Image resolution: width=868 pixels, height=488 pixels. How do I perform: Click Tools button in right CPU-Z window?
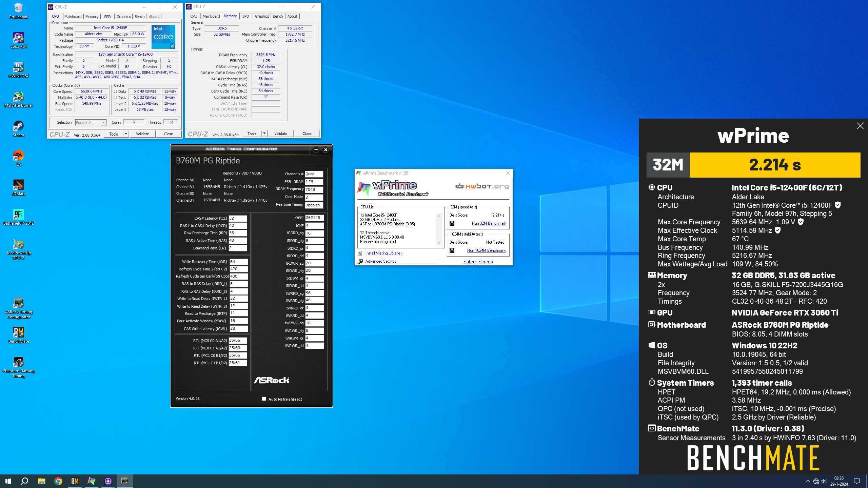[x=252, y=134]
